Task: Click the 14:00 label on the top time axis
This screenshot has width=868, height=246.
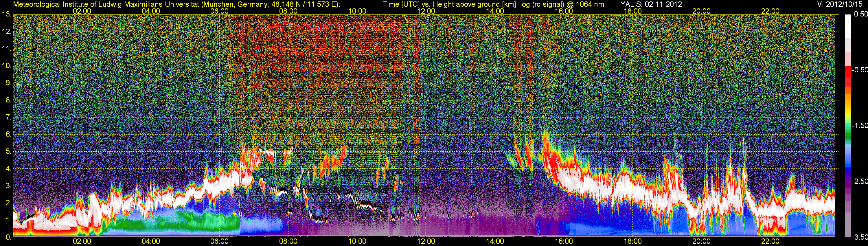Action: [495, 11]
